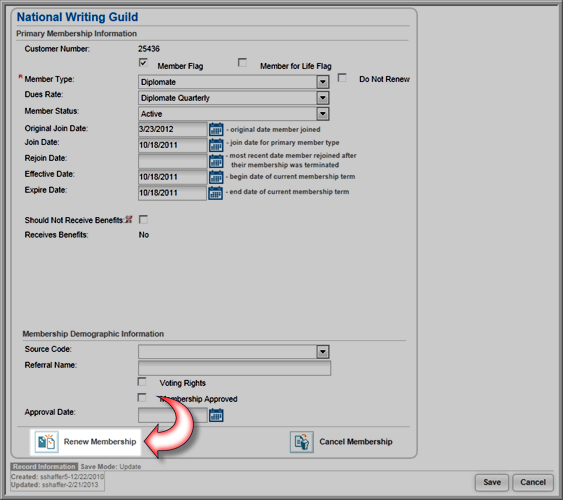The width and height of the screenshot is (563, 500).
Task: Click the Membership Demographic Information heading
Action: 93,334
